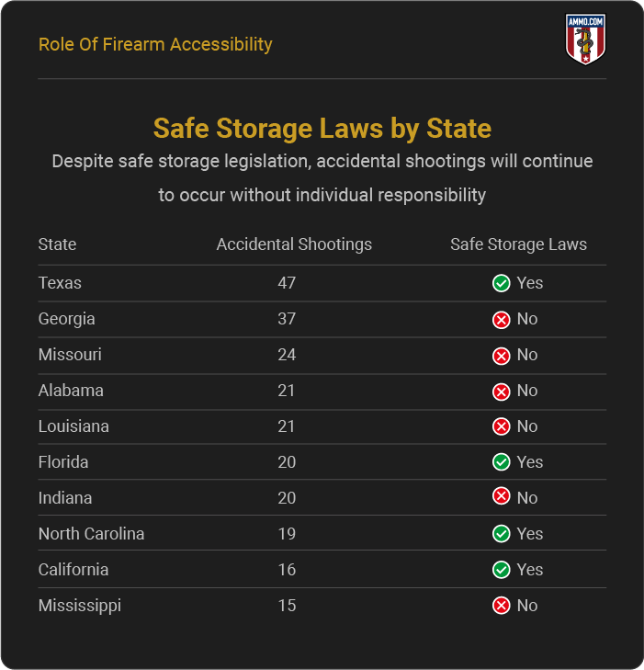
Task: Click the red X icon for Indiana
Action: (x=502, y=497)
